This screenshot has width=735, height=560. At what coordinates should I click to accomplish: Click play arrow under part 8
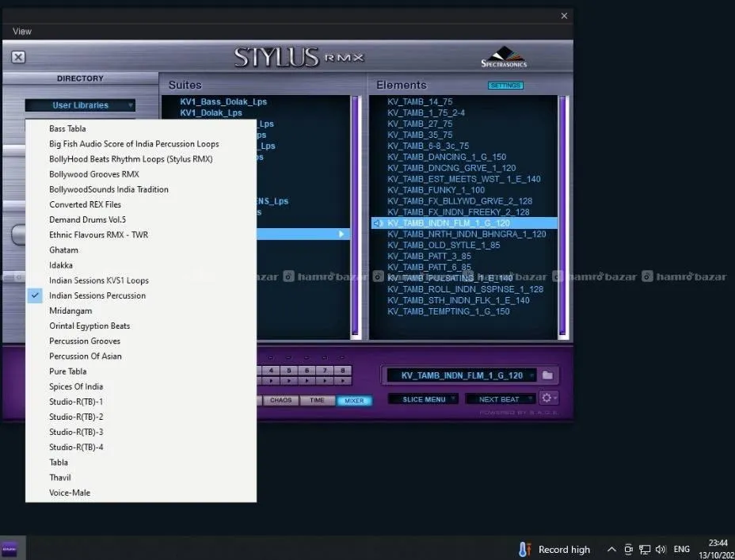coord(343,380)
